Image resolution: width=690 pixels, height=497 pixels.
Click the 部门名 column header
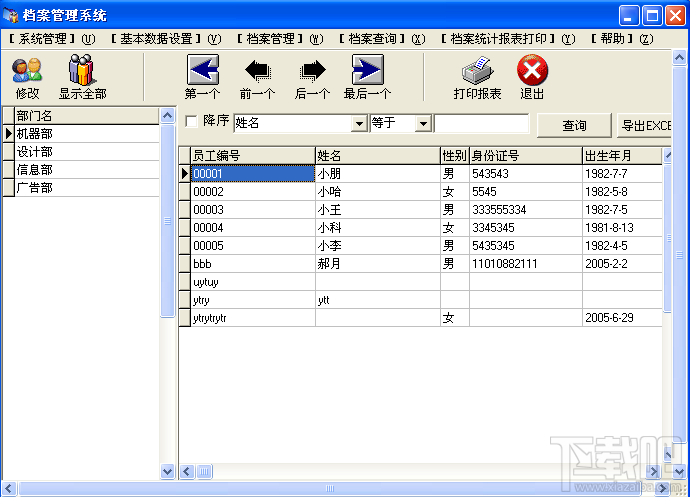coord(87,116)
